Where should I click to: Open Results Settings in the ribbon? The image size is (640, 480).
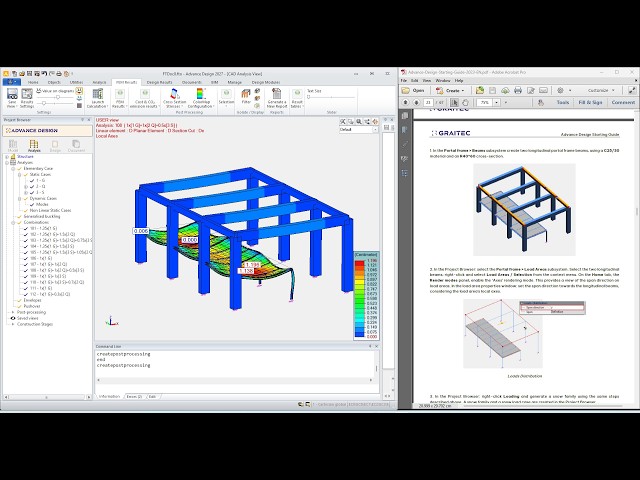(x=27, y=98)
